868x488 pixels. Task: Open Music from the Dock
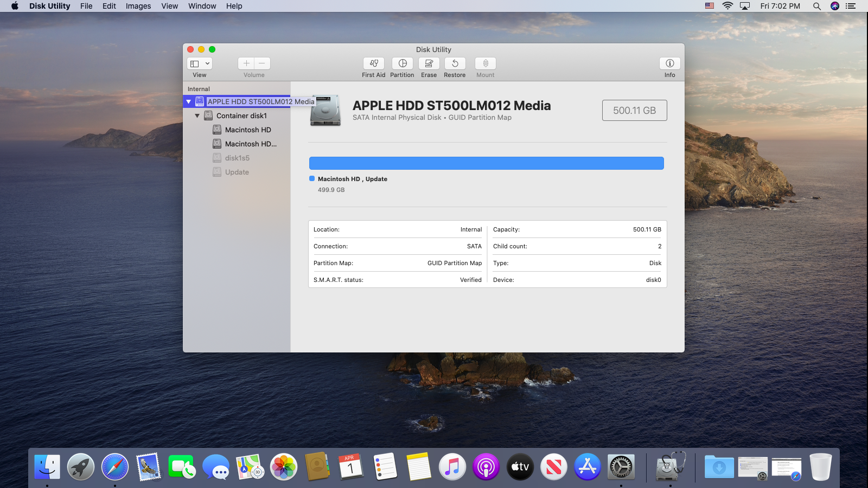(x=452, y=466)
